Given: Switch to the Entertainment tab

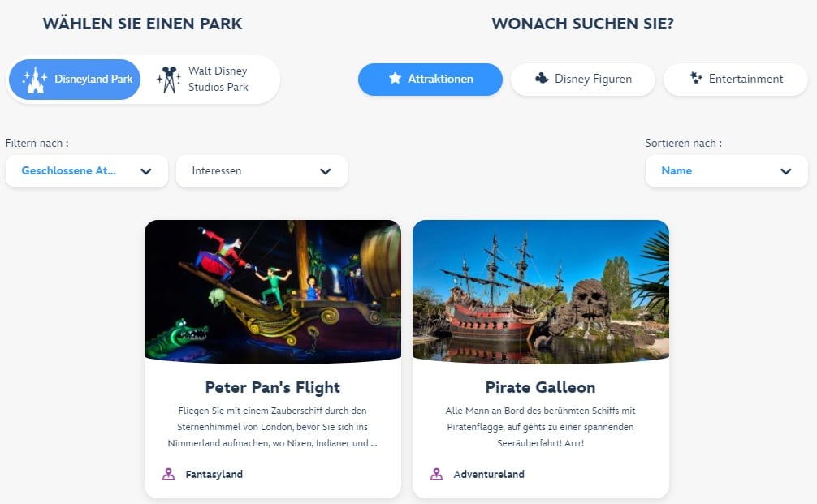Looking at the screenshot, I should coord(736,80).
